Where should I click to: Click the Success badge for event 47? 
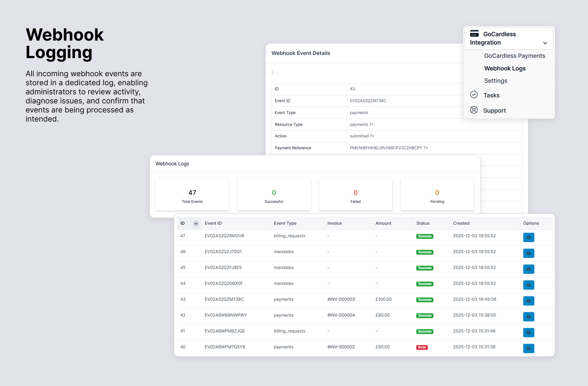[424, 236]
